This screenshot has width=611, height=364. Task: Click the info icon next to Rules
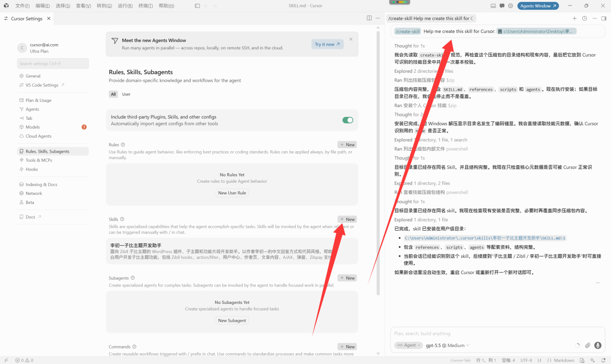(x=123, y=145)
